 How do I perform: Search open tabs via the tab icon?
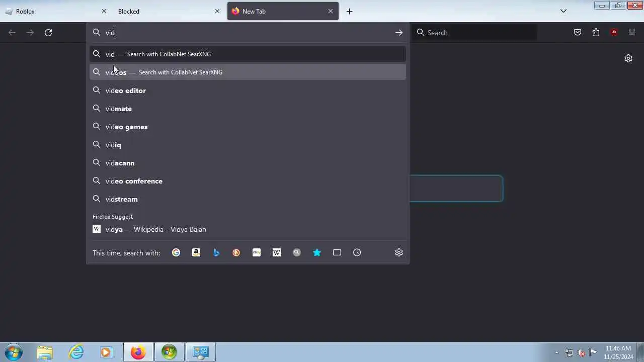337,252
